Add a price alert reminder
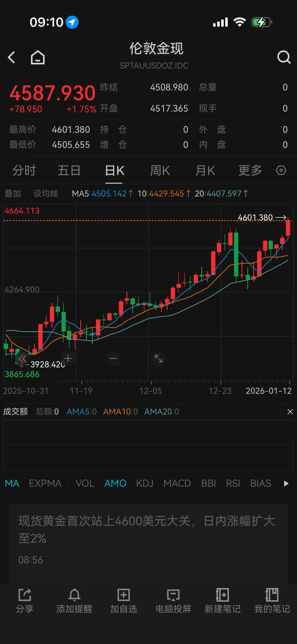The width and height of the screenshot is (297, 644). point(74,601)
